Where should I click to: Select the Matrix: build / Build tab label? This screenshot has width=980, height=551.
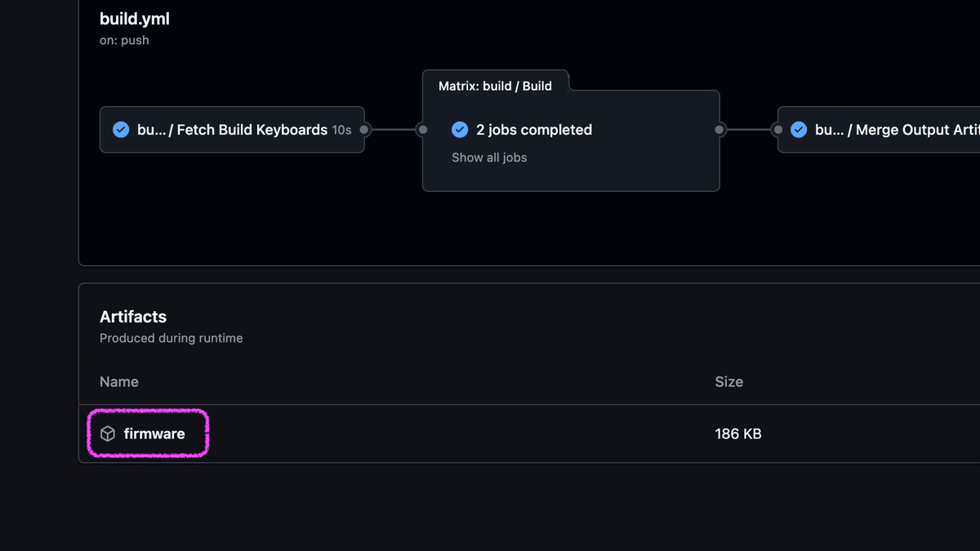pos(495,86)
